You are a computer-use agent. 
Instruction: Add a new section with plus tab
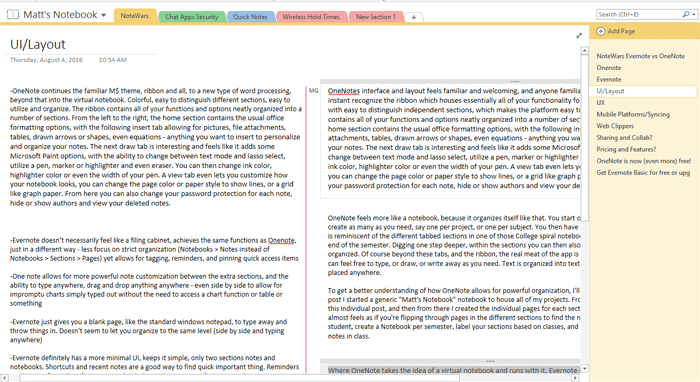tap(414, 17)
